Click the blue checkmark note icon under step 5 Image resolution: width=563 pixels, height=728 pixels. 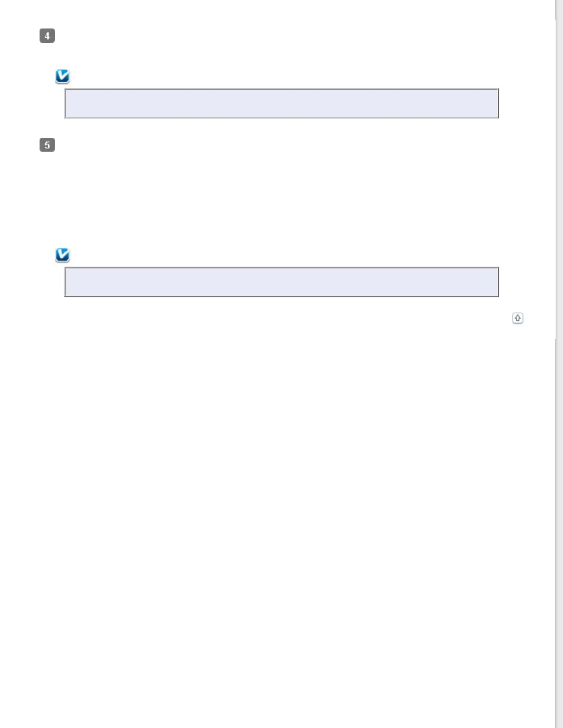coord(63,255)
